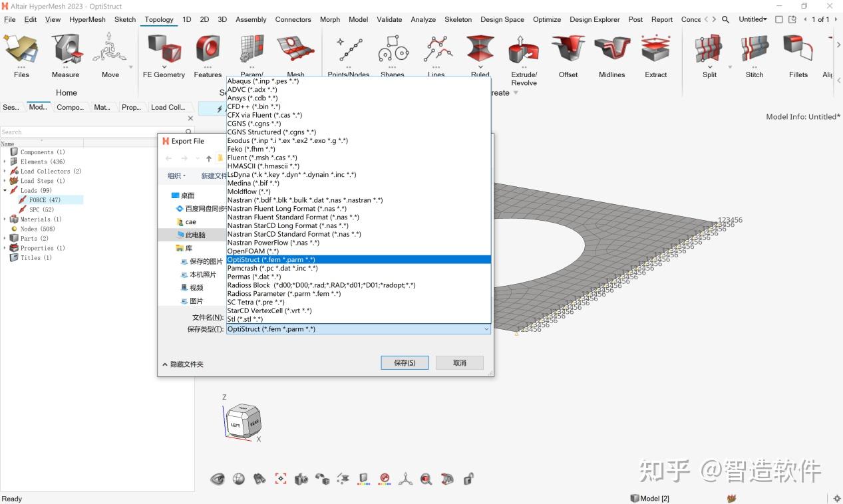Collapse the Loads tree node

(5, 190)
